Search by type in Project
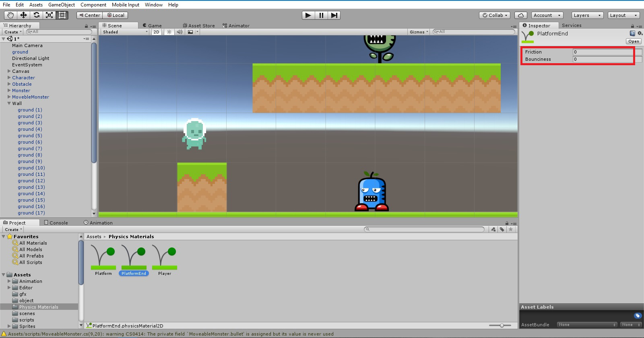Viewport: 644px width, 338px height. [493, 229]
